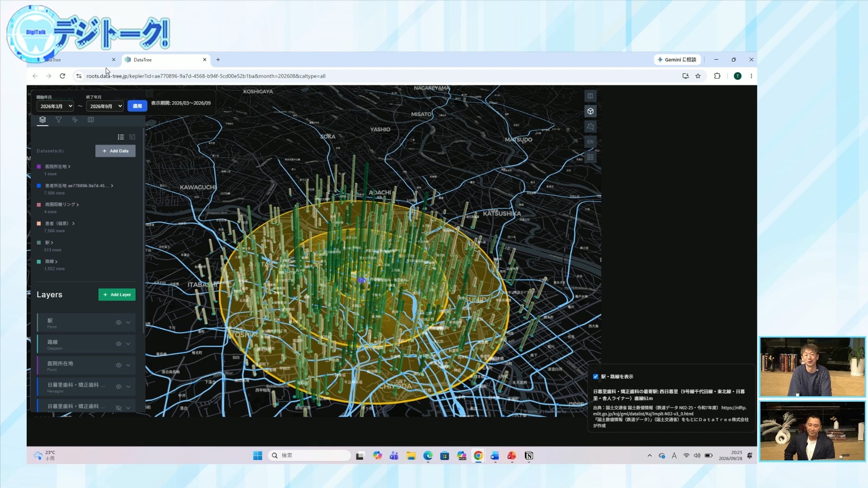Open start month dropdown 2026年3月

tap(55, 106)
